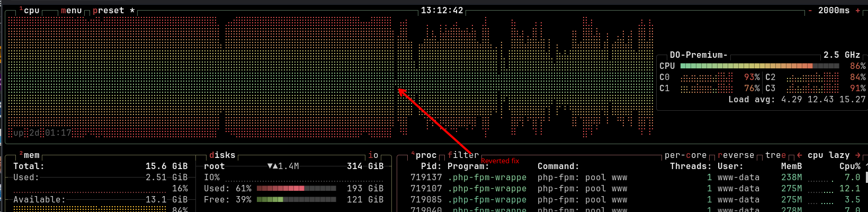Click the disk IO% row
The height and width of the screenshot is (212, 868).
coord(294,178)
